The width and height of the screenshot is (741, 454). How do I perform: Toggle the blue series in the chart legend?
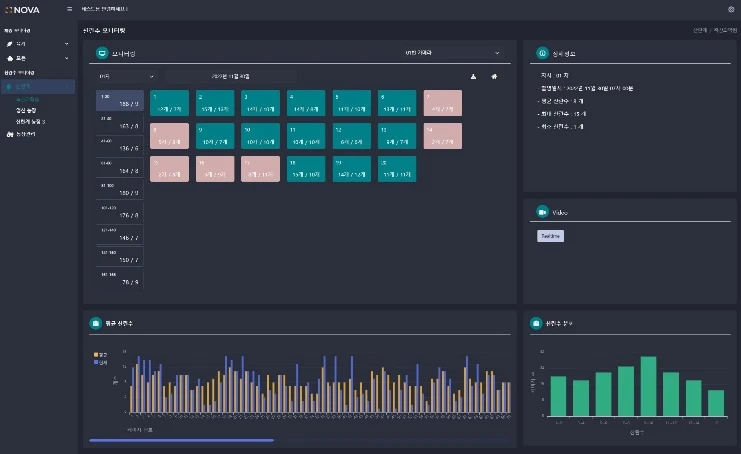100,362
